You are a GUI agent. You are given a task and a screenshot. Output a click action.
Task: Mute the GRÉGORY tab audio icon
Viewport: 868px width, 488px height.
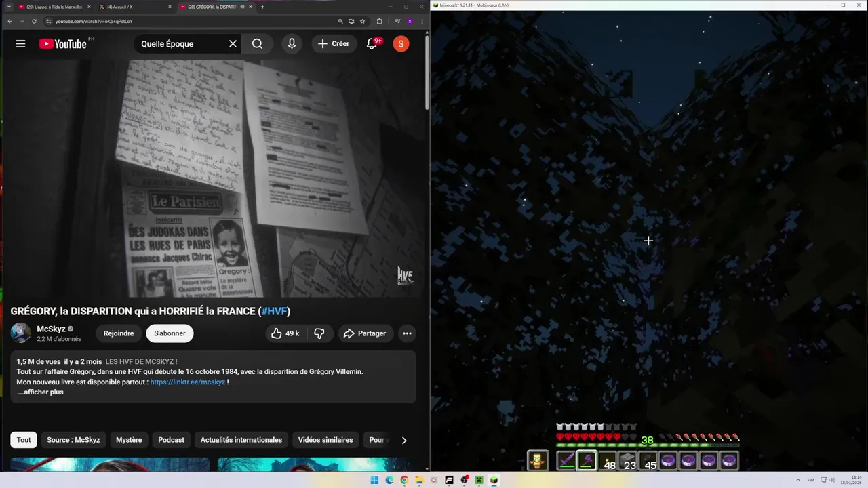coord(243,7)
